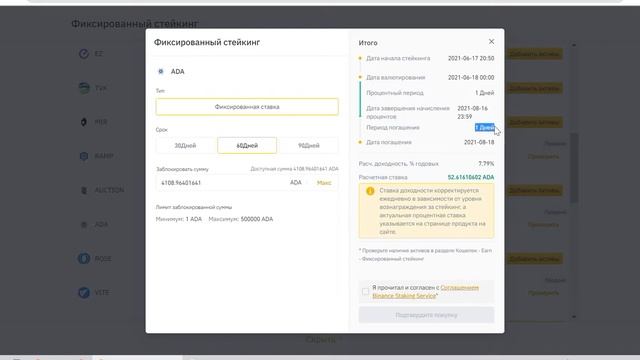Click the warning info icon in yellow notice
The height and width of the screenshot is (360, 640).
(370, 191)
